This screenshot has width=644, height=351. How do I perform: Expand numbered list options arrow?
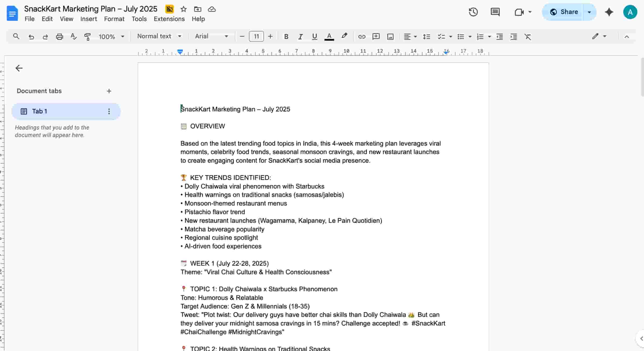coord(489,37)
